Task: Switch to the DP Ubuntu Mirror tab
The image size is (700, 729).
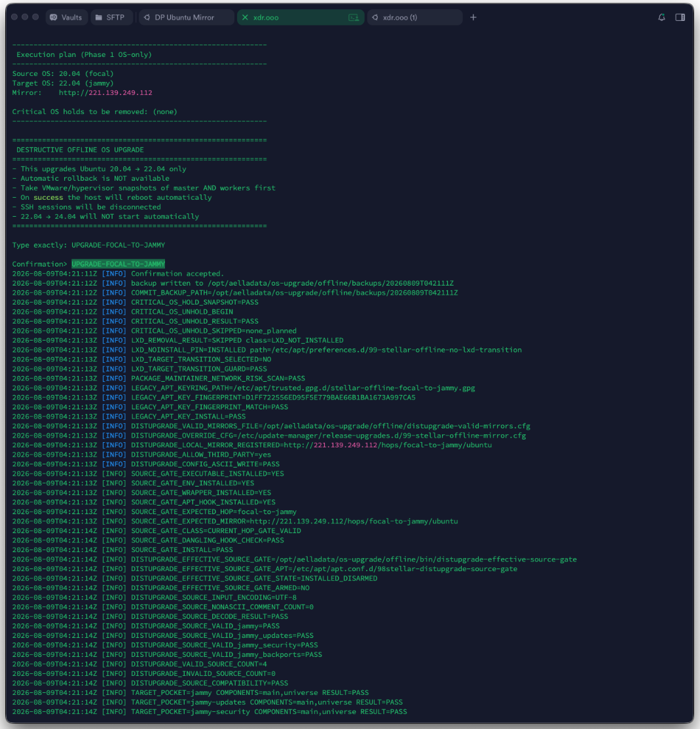Action: (x=185, y=17)
